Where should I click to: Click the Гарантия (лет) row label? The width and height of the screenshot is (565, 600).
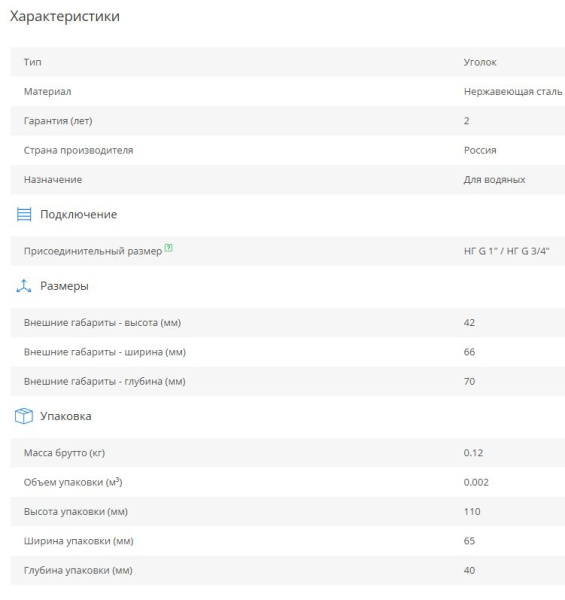(x=58, y=121)
